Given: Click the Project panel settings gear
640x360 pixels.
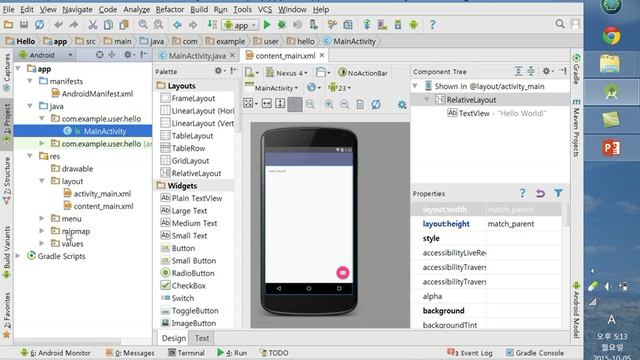Looking at the screenshot, I should (x=128, y=54).
